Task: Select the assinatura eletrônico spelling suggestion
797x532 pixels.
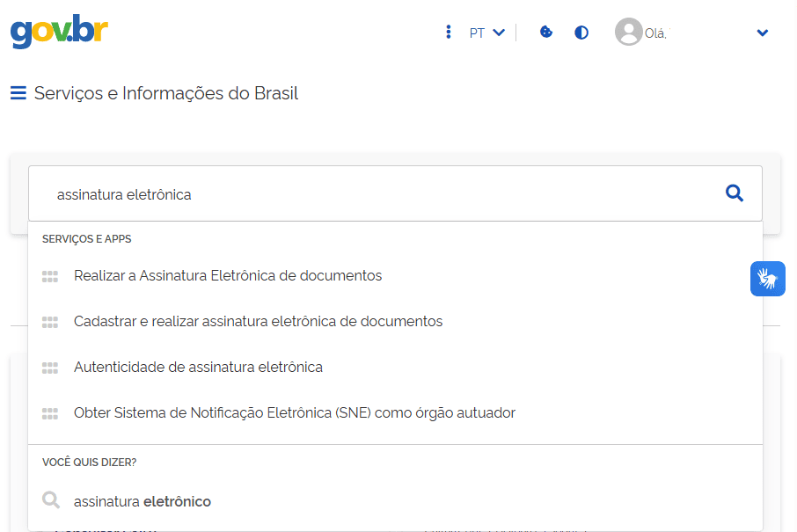Action: click(x=141, y=500)
